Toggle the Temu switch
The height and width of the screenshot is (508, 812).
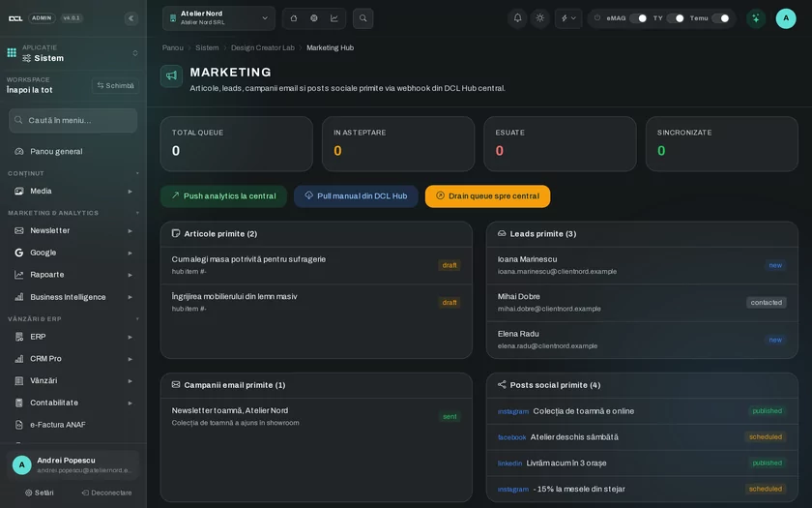pyautogui.click(x=720, y=18)
